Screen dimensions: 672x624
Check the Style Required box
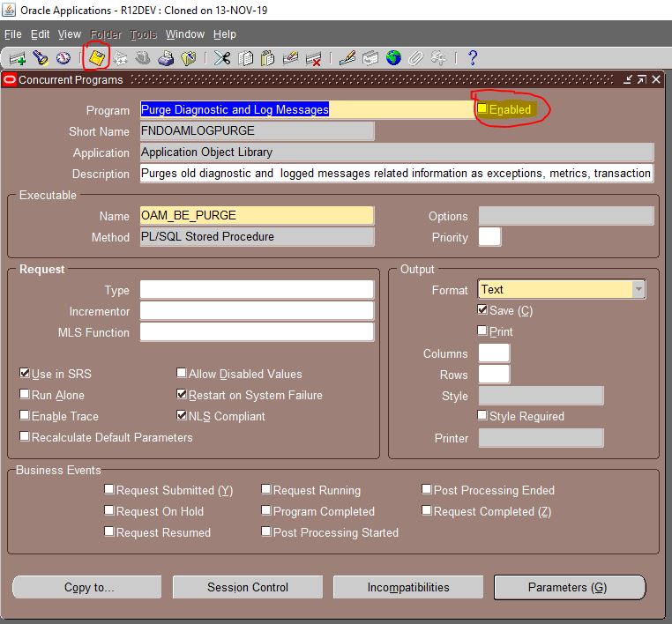tap(482, 415)
